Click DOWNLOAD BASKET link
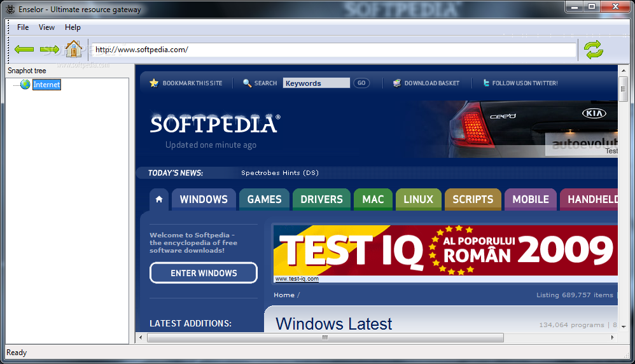 click(x=431, y=83)
